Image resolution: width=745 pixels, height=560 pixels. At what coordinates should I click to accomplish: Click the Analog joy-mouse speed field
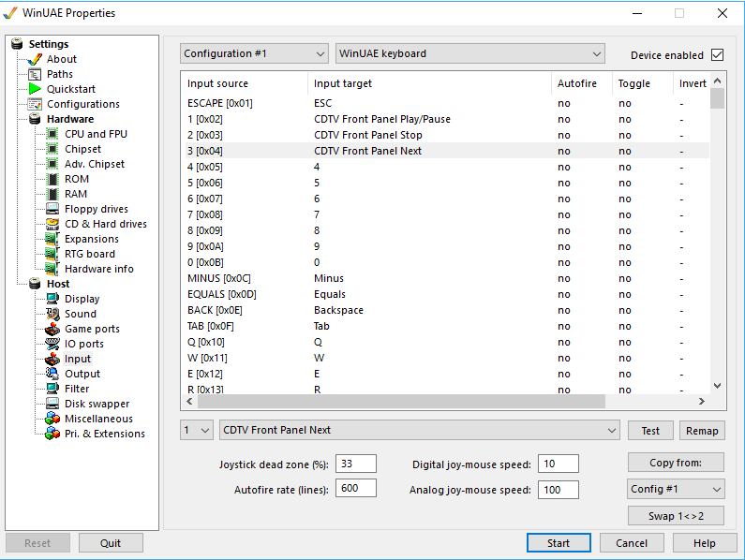[559, 490]
